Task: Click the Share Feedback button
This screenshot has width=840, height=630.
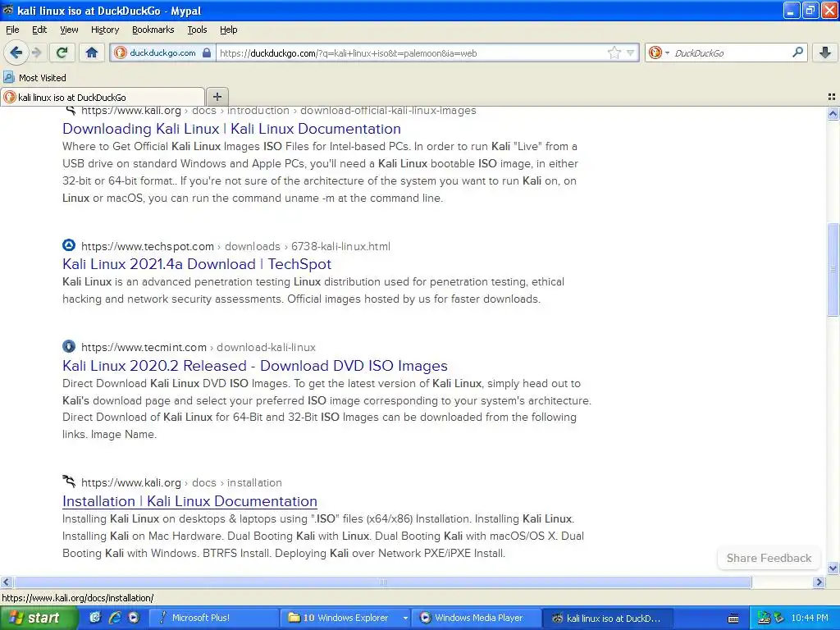Action: tap(769, 558)
